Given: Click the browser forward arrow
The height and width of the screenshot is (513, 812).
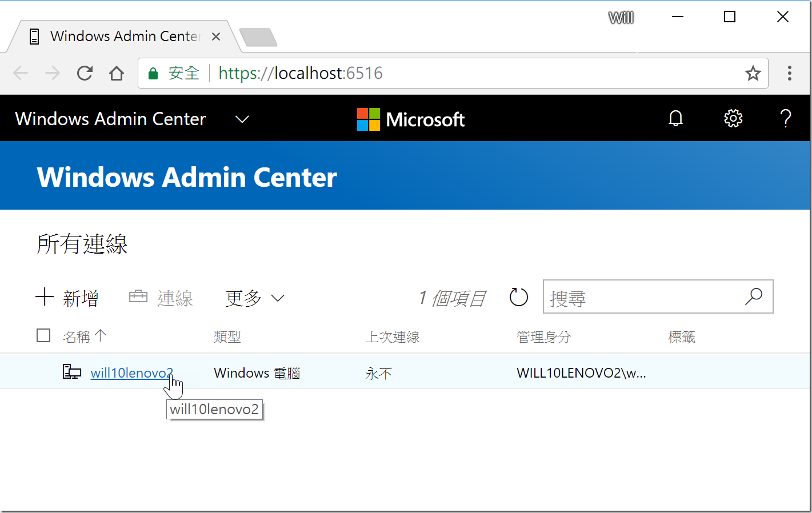Looking at the screenshot, I should point(53,73).
